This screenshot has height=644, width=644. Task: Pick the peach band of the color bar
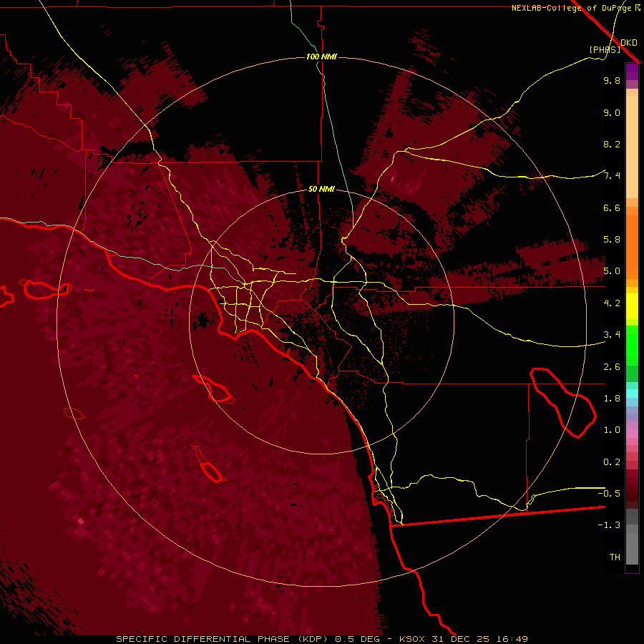coord(632,147)
